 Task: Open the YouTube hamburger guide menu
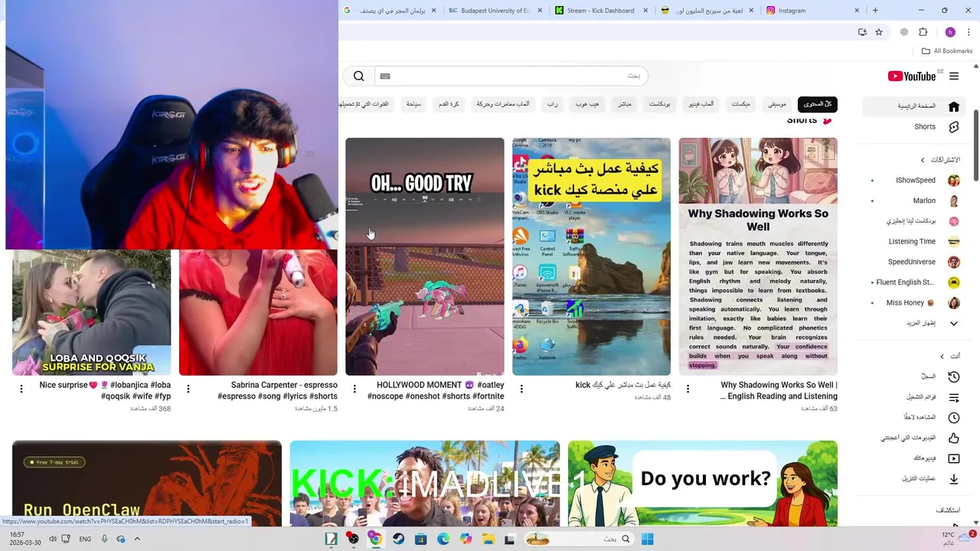[x=954, y=77]
